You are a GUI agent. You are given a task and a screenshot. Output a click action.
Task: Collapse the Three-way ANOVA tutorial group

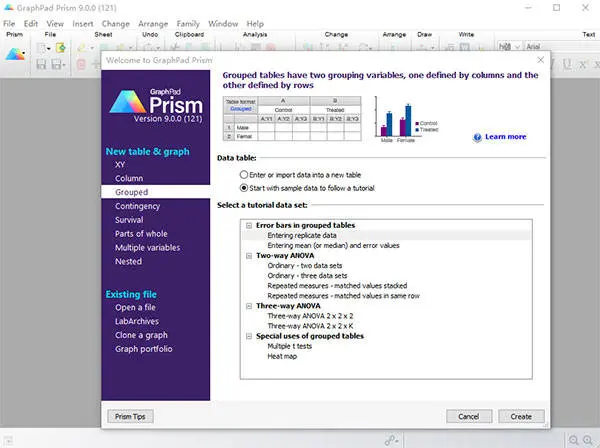tap(247, 305)
